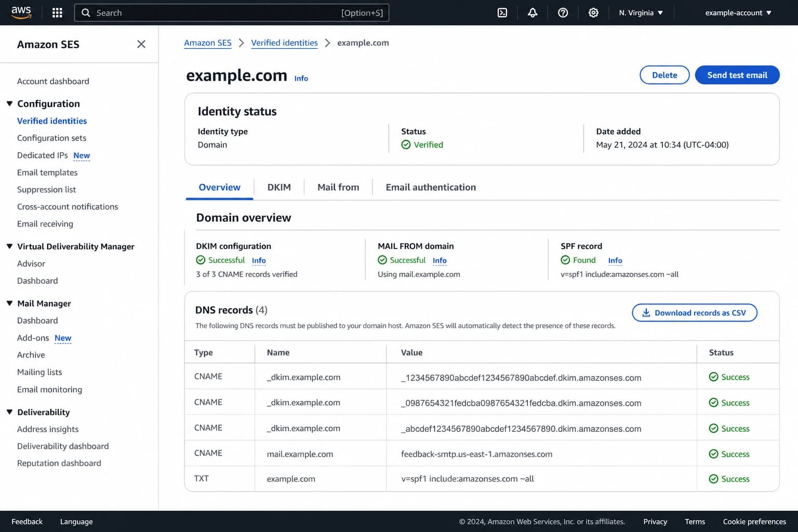Open Add-ons under Mail Manager

(33, 338)
